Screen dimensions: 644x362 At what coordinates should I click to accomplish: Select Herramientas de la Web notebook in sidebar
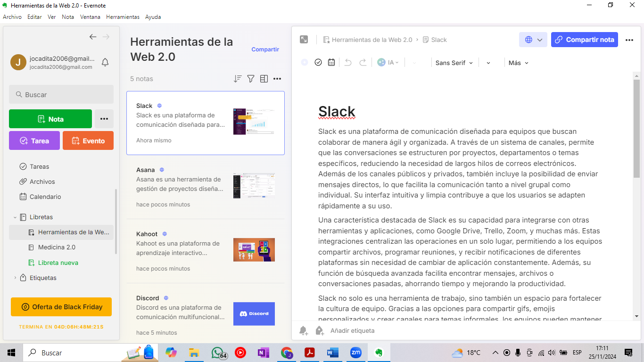61,232
